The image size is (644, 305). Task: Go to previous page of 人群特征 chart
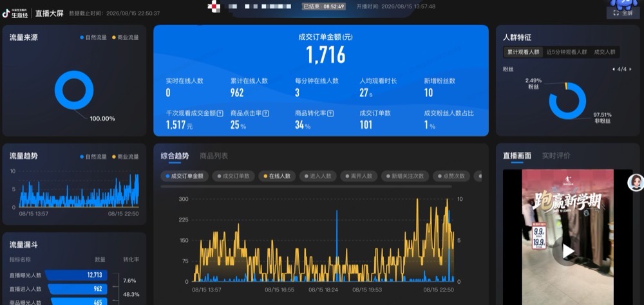click(614, 69)
